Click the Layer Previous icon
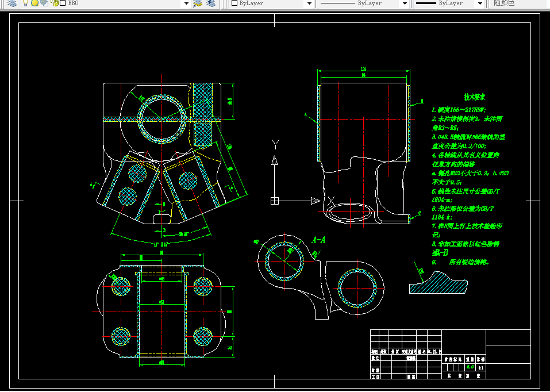 [x=211, y=3]
